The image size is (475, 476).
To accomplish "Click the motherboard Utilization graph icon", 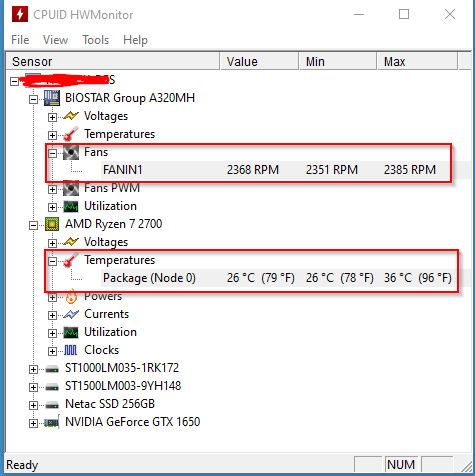I will pyautogui.click(x=71, y=207).
